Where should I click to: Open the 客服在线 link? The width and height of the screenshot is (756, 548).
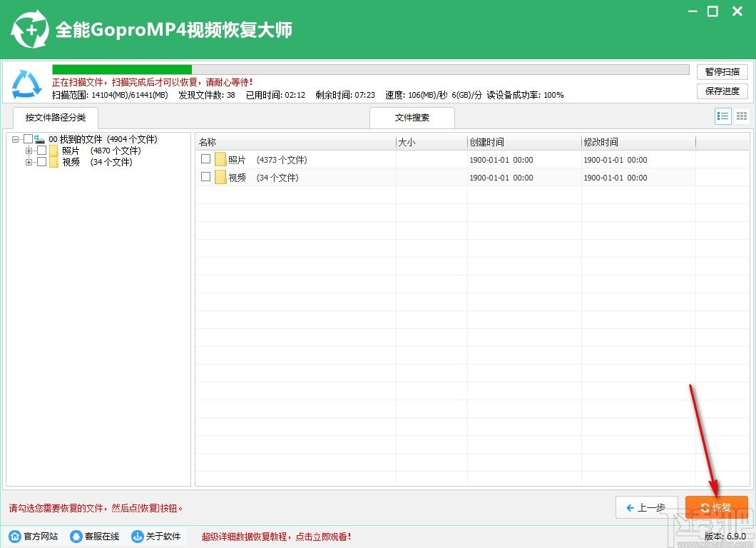pos(95,537)
